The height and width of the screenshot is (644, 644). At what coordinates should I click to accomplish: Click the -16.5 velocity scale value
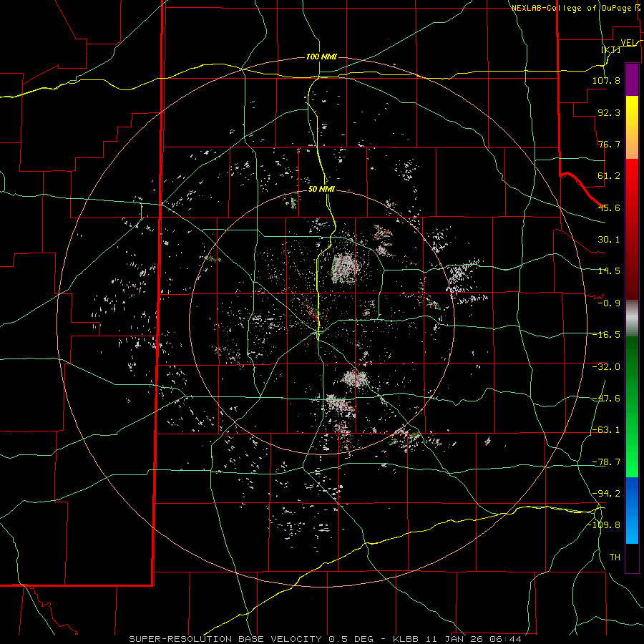[x=606, y=335]
